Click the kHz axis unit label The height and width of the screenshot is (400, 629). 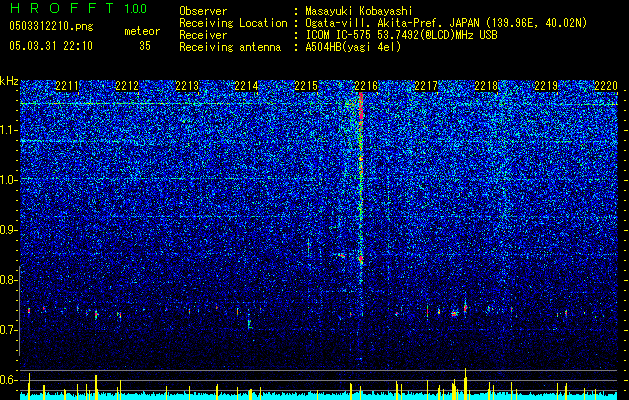coord(9,81)
